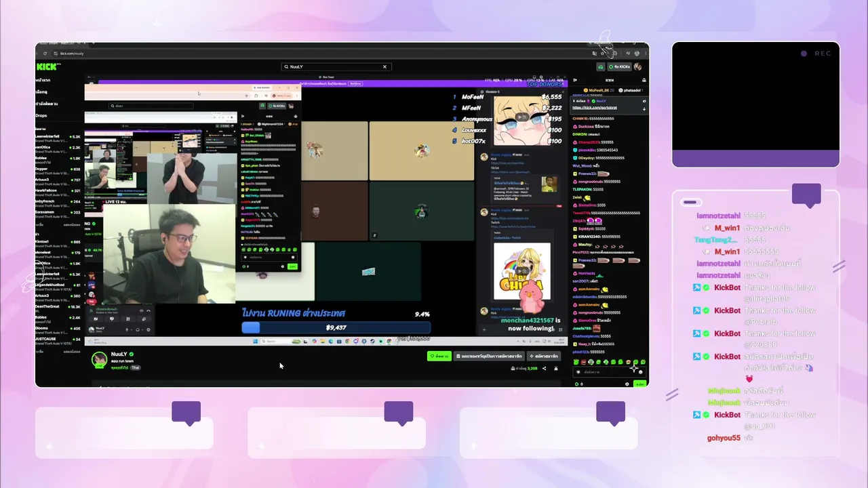Viewport: 868px width, 488px height.
Task: Open เลือกดู in the sidebar
Action: coord(42,91)
